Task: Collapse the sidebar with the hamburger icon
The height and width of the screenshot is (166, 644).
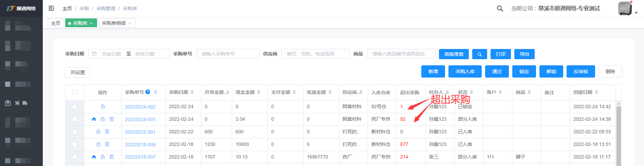Action: (x=51, y=8)
